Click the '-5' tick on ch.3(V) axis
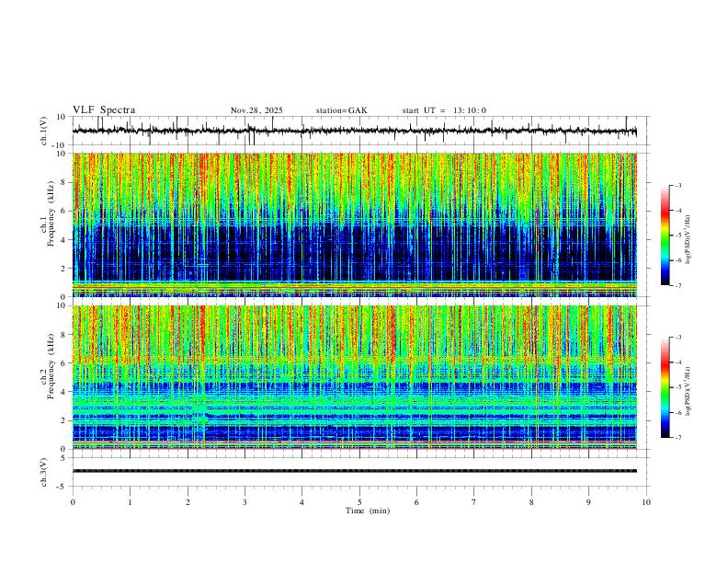Screen dimensions: 728x563 [63, 487]
